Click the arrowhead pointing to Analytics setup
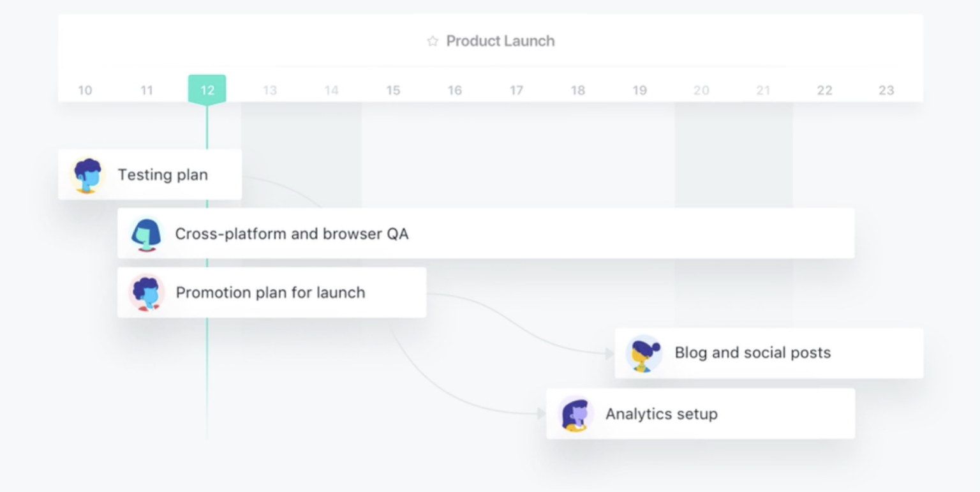This screenshot has width=980, height=492. pos(542,414)
